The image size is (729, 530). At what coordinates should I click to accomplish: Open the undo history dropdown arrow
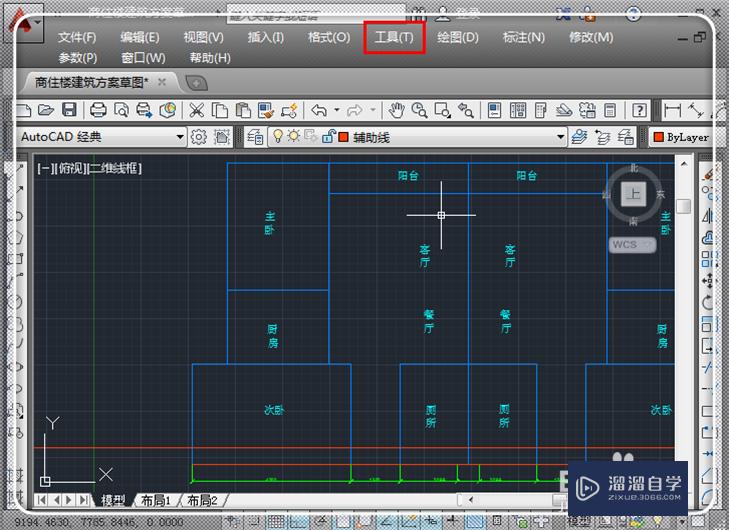pos(336,110)
